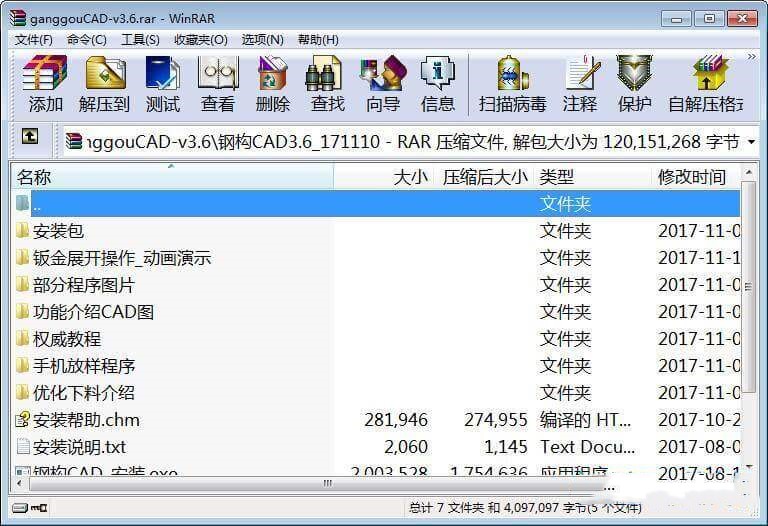Click the 查看 (View) toolbar icon
Screen dimensions: 768x526
pyautogui.click(x=218, y=73)
